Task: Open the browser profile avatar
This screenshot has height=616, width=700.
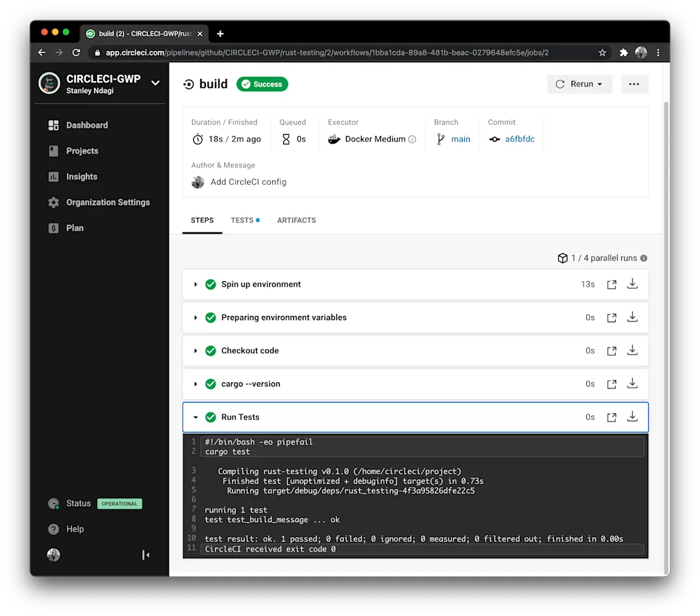Action: click(641, 53)
